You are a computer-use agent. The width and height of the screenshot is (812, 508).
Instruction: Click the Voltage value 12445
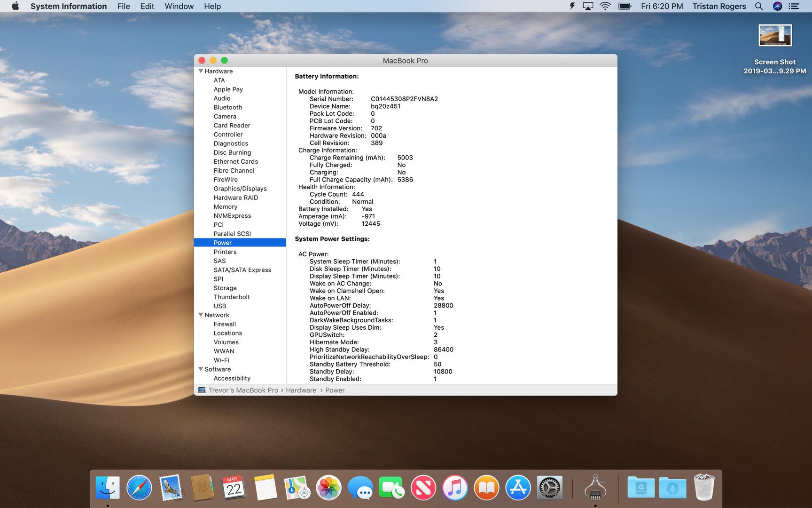(x=371, y=224)
